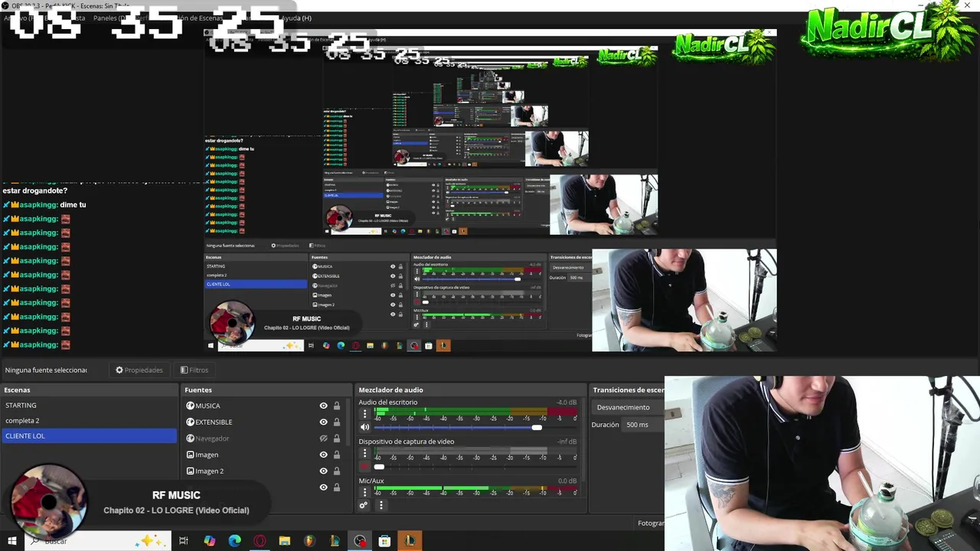
Task: Open Task View from the taskbar
Action: pyautogui.click(x=184, y=541)
